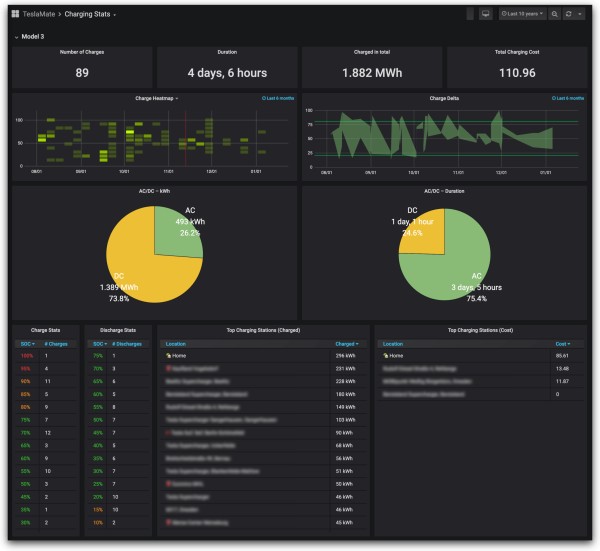Open the Last 10 years time picker
Image resolution: width=600 pixels, height=551 pixels.
[x=522, y=14]
